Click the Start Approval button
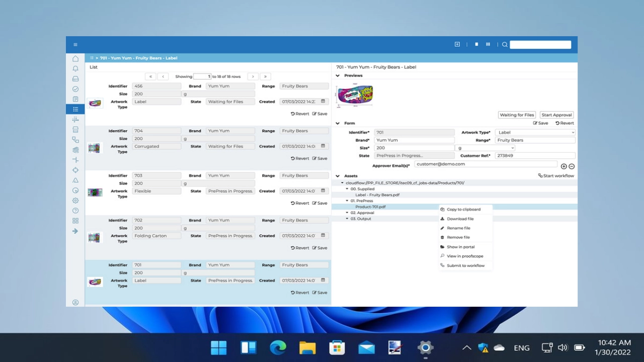The image size is (644, 362). click(557, 115)
